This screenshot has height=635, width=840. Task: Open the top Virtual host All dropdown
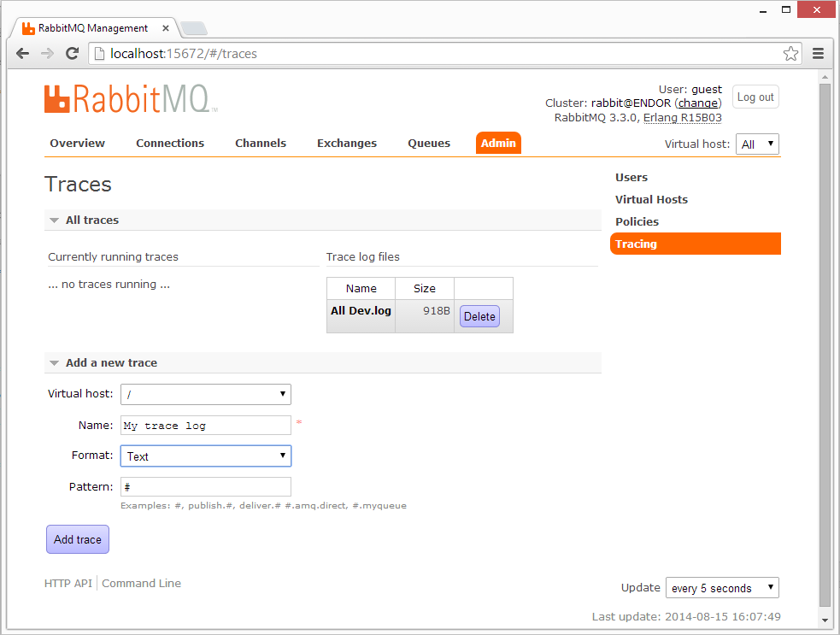point(757,144)
